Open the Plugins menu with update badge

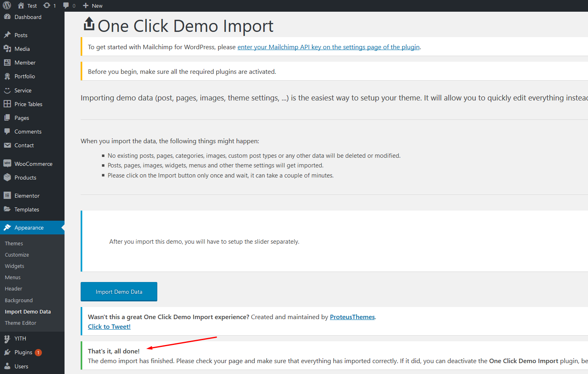coord(23,352)
